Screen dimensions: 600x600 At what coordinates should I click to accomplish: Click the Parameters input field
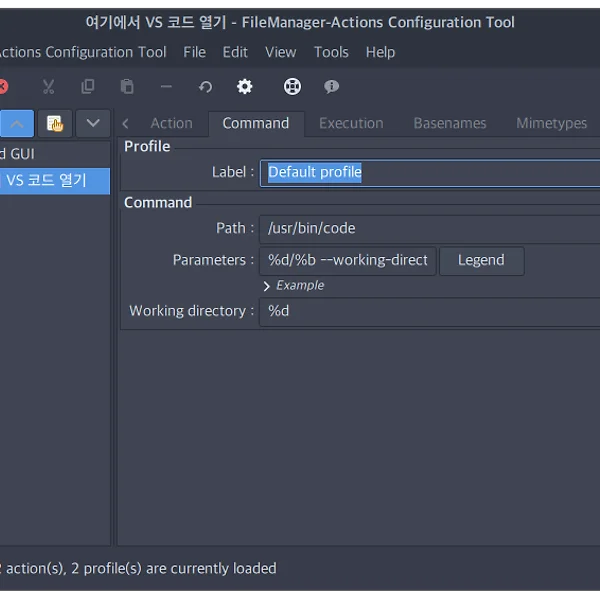click(347, 261)
